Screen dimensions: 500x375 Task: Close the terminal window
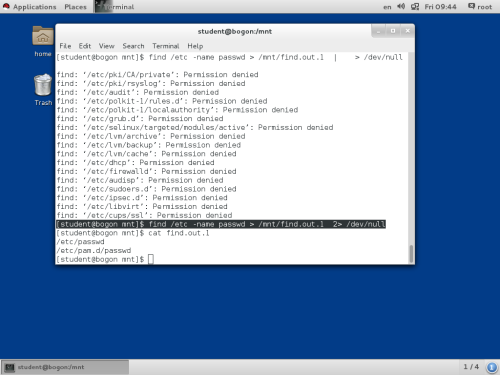pos(407,31)
